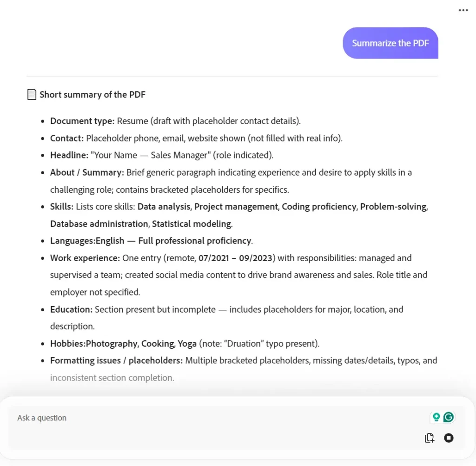Click the document icon beside the summary heading

point(31,94)
